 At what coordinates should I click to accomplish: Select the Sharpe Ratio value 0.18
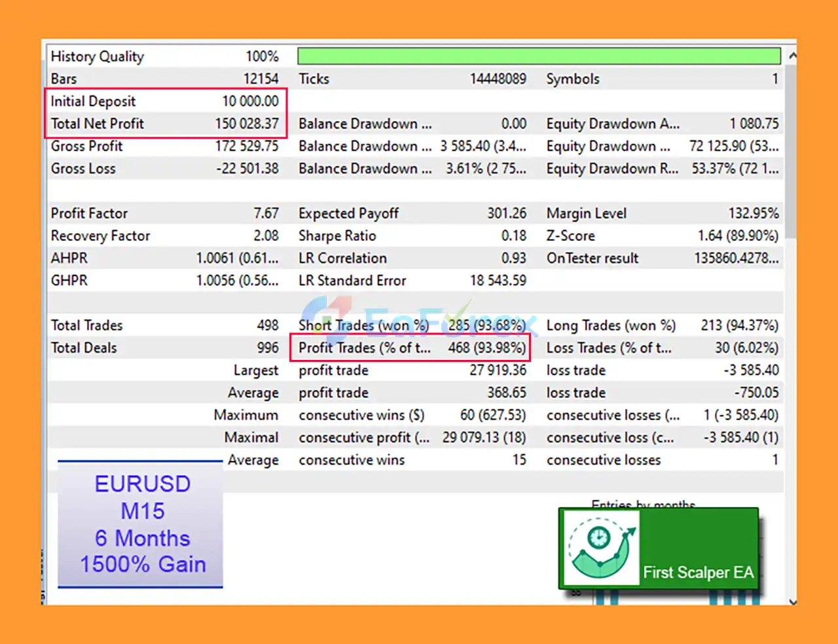tap(514, 236)
